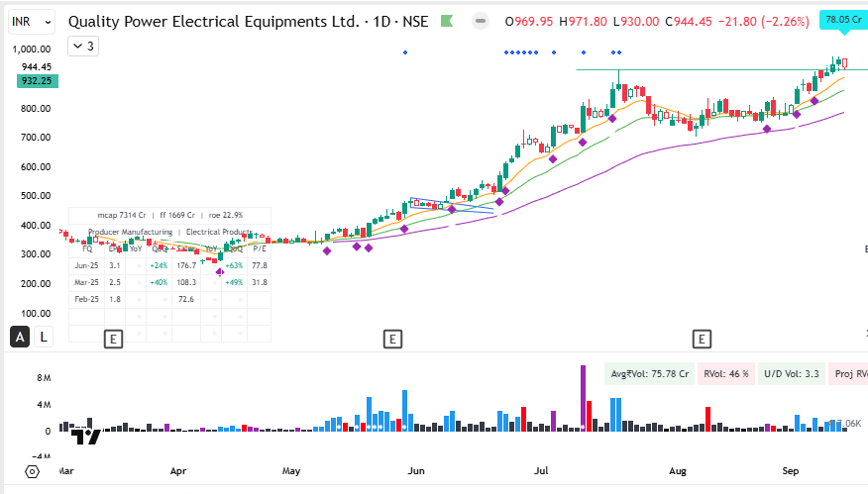
Task: Click the mcap 7314 Cr text
Action: (122, 215)
